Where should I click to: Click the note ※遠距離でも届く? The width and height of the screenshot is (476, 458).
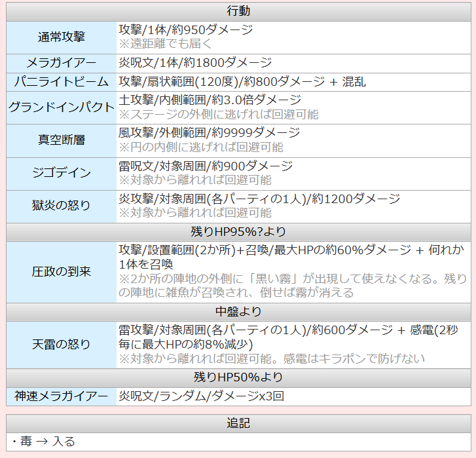[x=165, y=44]
